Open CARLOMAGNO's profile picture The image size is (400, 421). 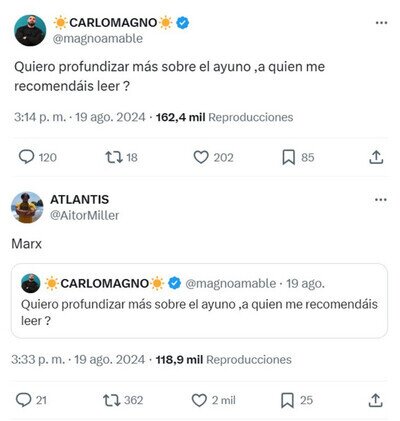tap(30, 30)
